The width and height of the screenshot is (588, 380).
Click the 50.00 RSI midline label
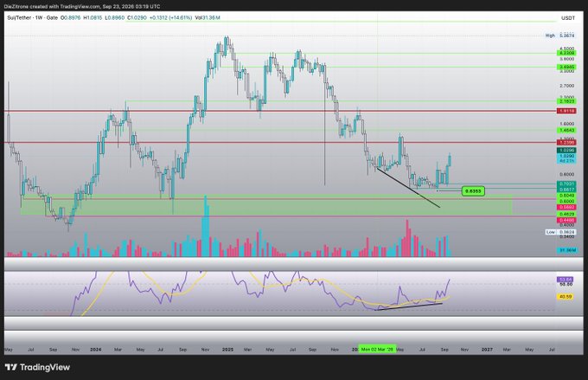(566, 284)
